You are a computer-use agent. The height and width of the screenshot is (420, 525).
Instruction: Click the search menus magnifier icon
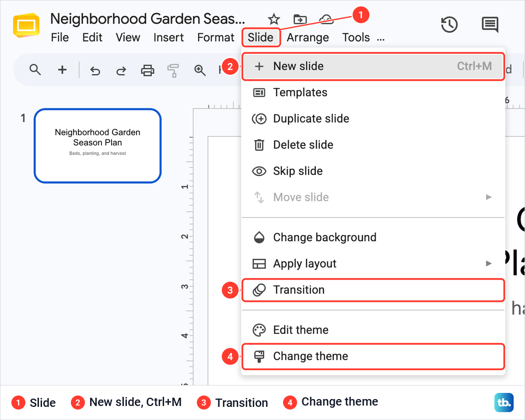coord(35,69)
